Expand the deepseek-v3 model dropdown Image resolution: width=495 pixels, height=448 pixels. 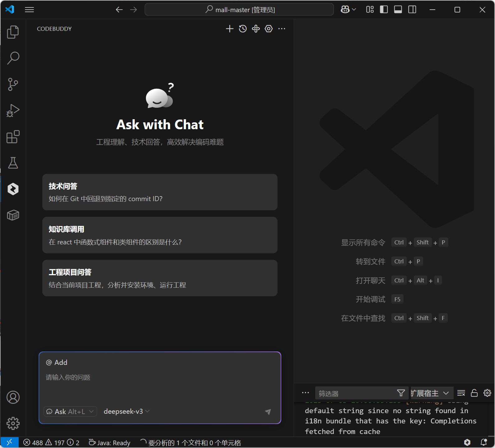tap(126, 412)
